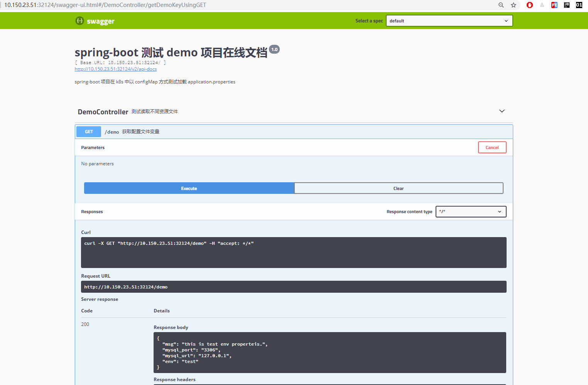Click the JetBrains Toolbox extension icon
588x385 pixels.
coord(566,5)
